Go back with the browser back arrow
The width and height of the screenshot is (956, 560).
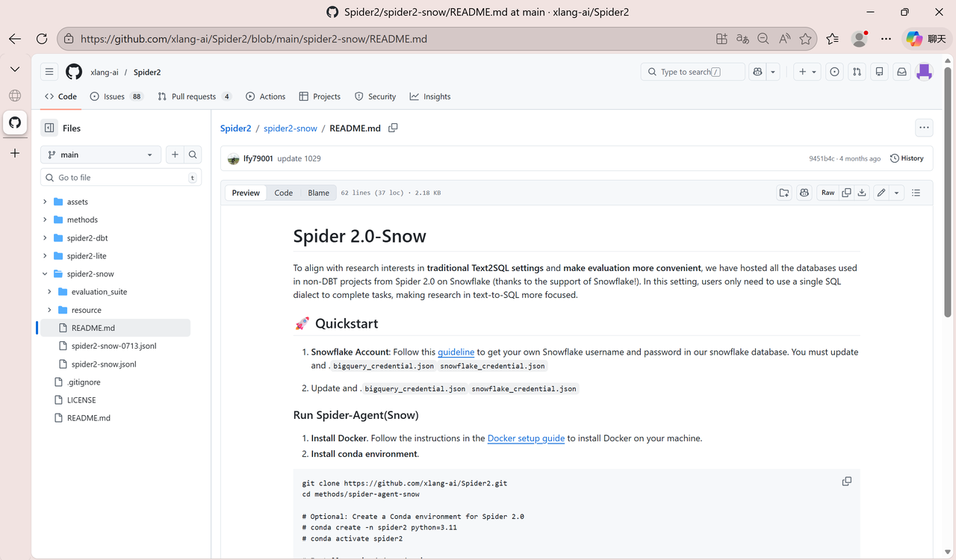pos(15,39)
